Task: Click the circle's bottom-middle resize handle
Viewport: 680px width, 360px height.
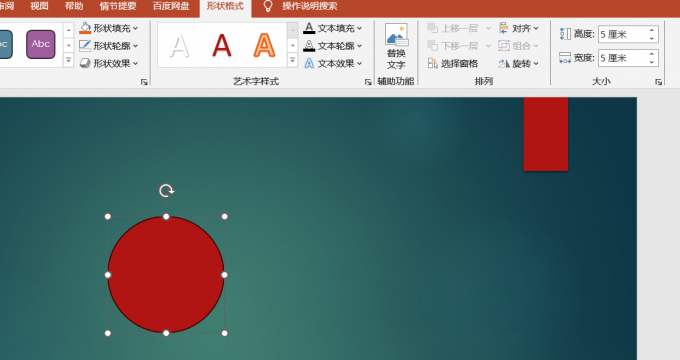Action: (166, 333)
